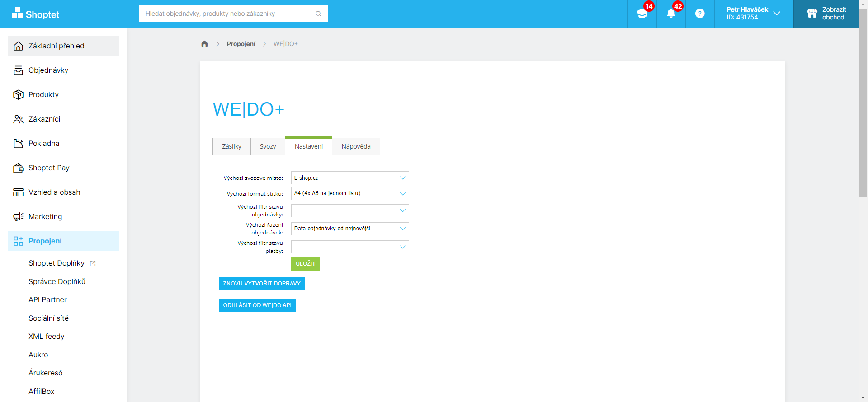
Task: Focus the search orders and products field
Action: click(224, 14)
